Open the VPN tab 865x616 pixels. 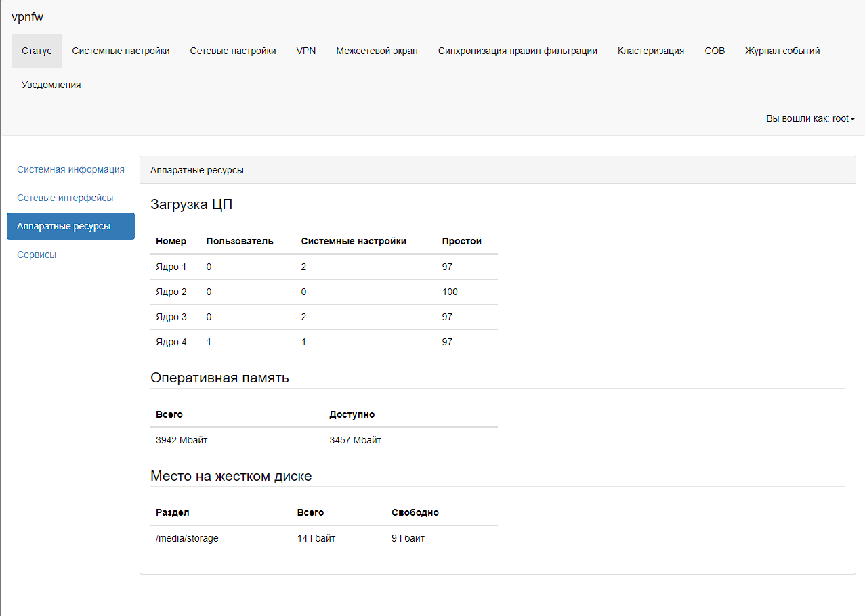[x=306, y=51]
